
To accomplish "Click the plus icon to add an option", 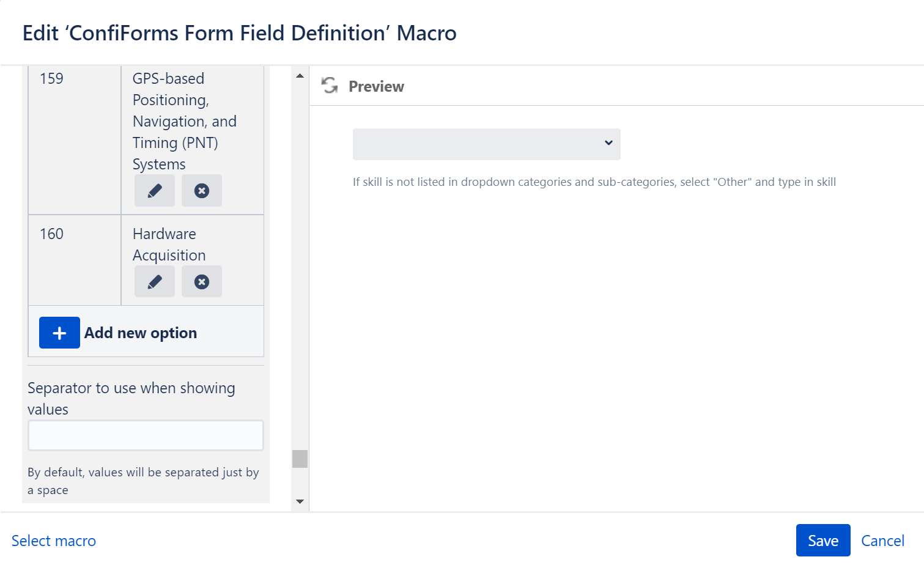I will point(59,332).
